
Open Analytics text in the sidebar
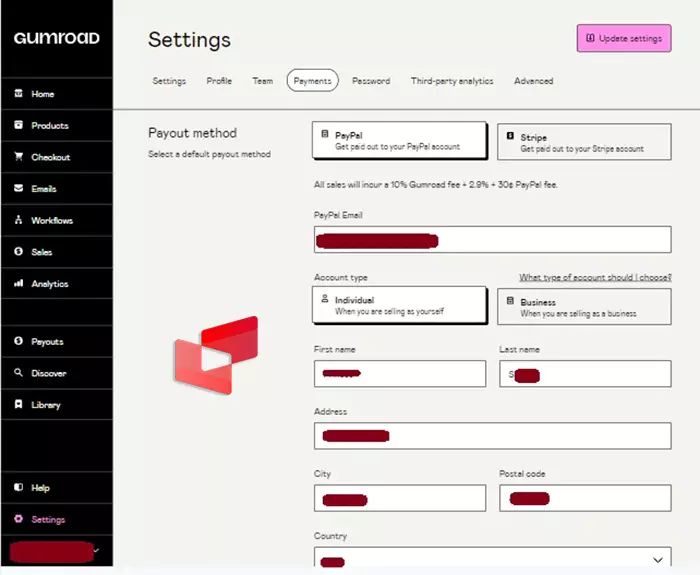50,284
